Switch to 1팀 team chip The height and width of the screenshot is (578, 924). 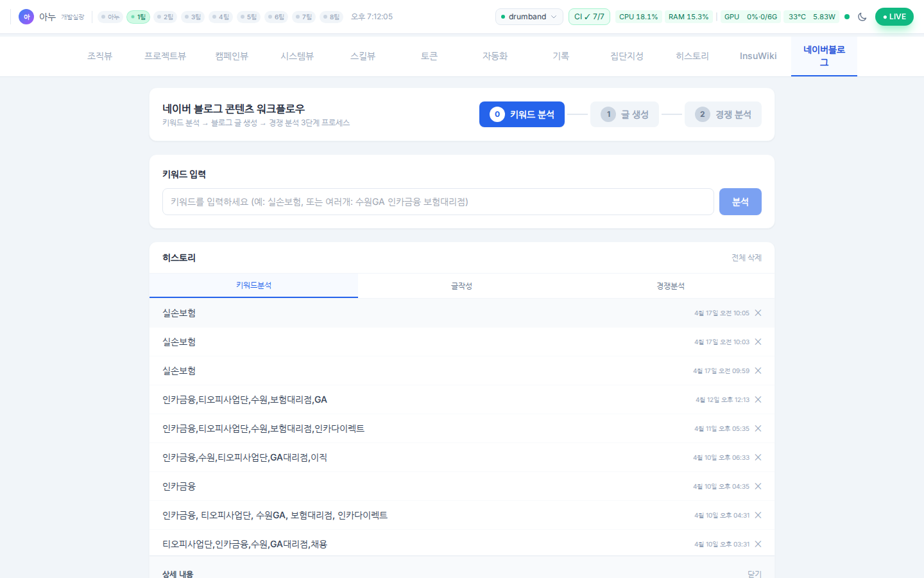pyautogui.click(x=138, y=17)
